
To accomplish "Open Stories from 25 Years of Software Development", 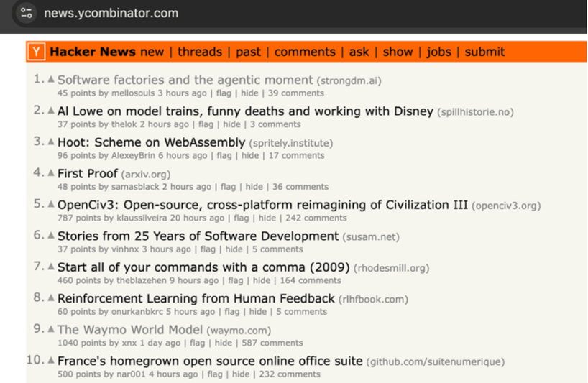I will tap(198, 236).
